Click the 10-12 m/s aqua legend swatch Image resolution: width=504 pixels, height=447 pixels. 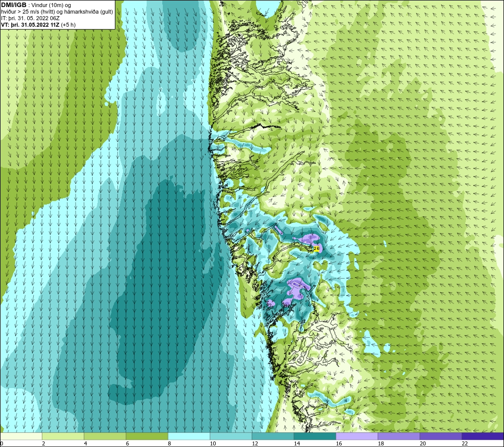pyautogui.click(x=231, y=436)
